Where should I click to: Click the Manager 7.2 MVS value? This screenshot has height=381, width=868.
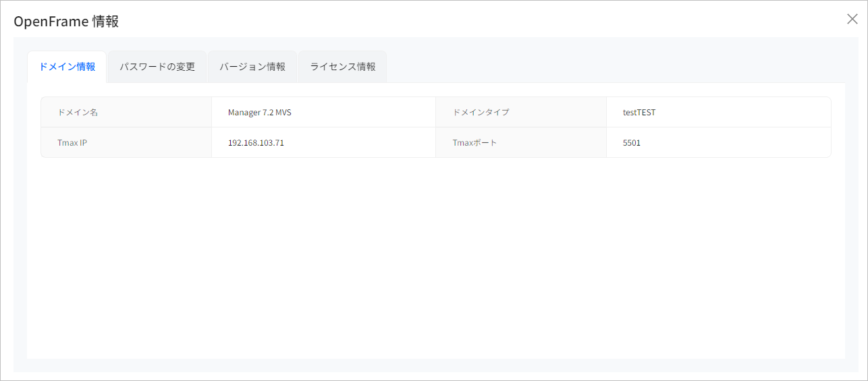click(260, 113)
